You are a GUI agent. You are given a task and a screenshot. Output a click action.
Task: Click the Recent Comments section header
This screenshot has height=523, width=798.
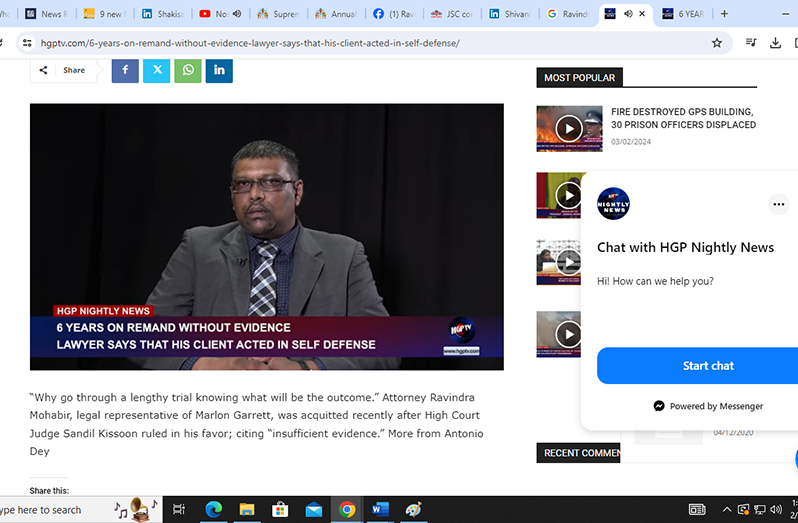pyautogui.click(x=578, y=453)
